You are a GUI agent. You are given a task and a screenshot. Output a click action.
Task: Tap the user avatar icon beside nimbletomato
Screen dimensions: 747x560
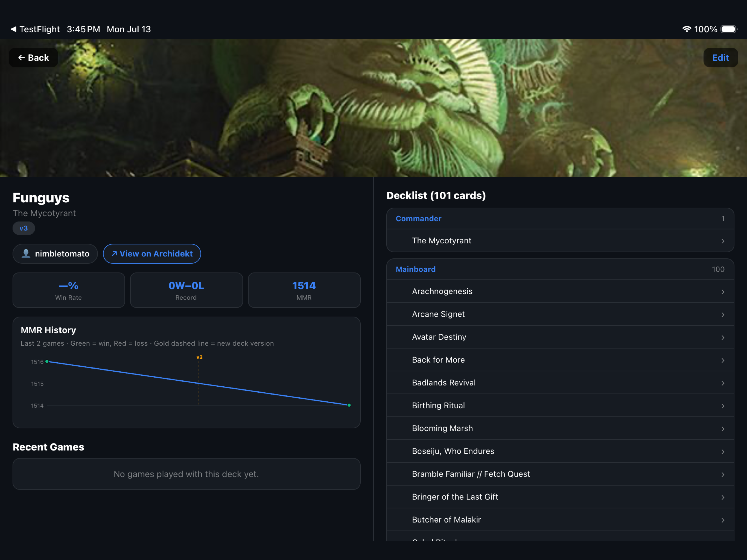click(x=26, y=253)
